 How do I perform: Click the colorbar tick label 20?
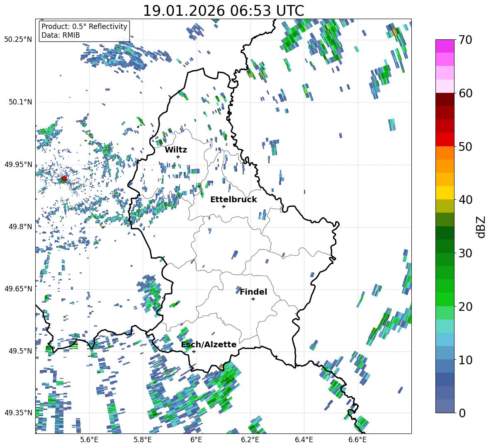pyautogui.click(x=465, y=307)
